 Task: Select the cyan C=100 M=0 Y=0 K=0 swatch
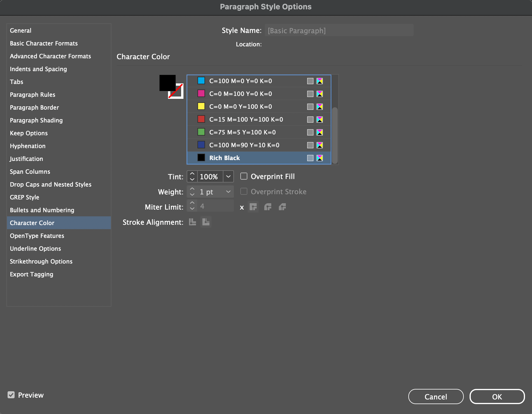coord(259,81)
